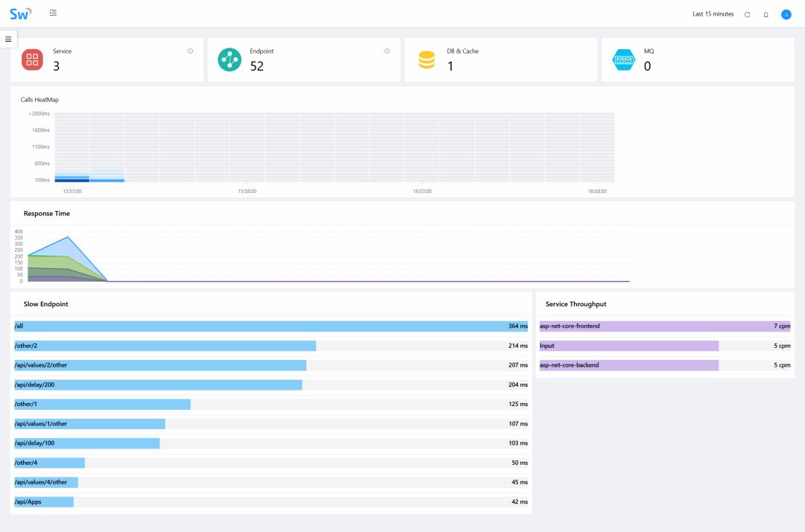Click the teal Endpoint icon
Image resolution: width=805 pixels, height=532 pixels.
229,60
